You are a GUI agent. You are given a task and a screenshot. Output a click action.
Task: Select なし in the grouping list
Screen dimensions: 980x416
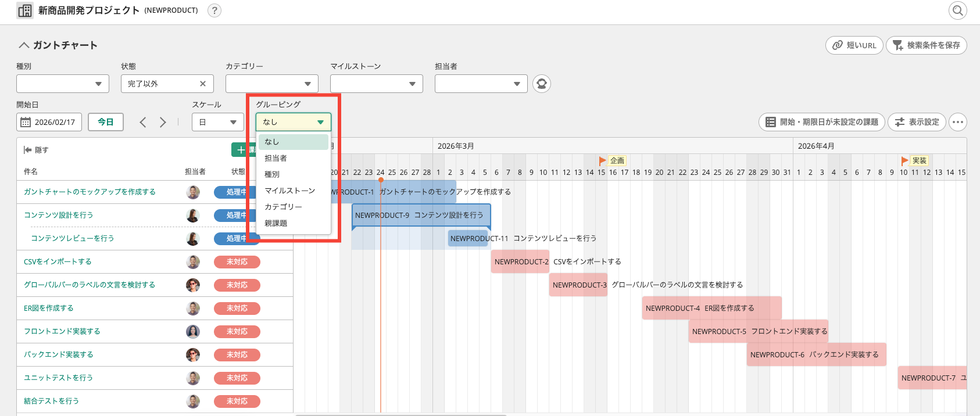[294, 142]
